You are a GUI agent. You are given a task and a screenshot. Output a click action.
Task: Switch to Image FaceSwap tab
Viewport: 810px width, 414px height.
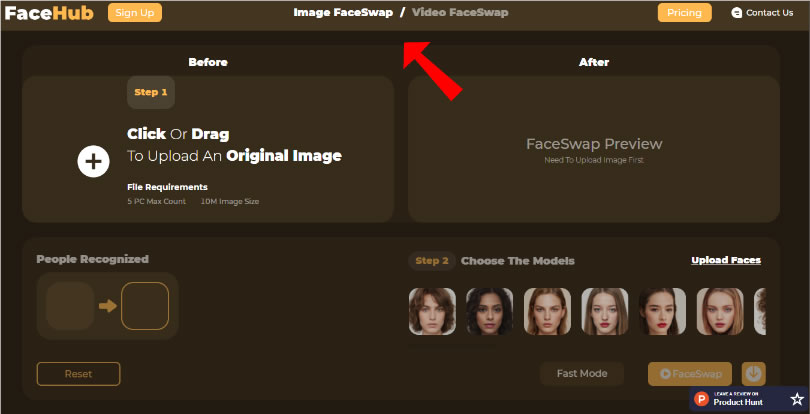click(343, 12)
